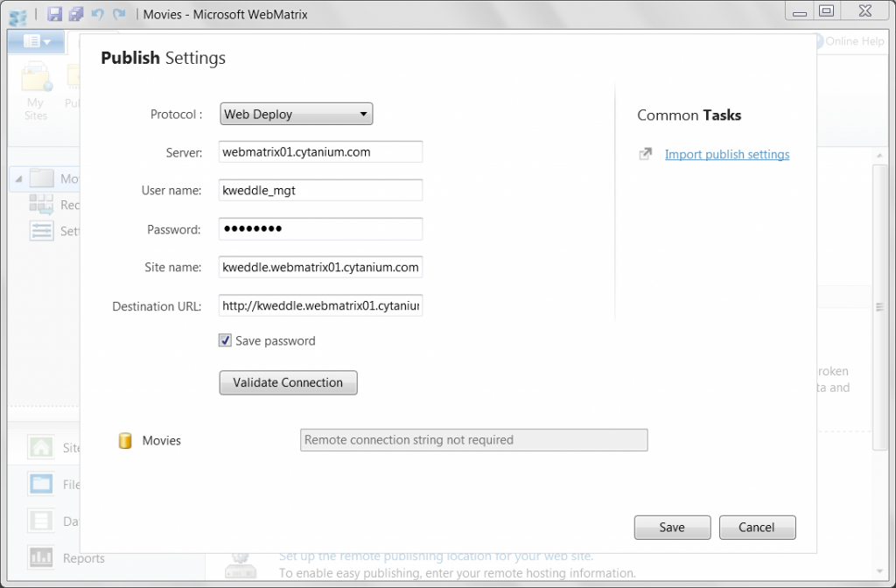Click into the User name field
Screen dimensions: 896x588
320,190
